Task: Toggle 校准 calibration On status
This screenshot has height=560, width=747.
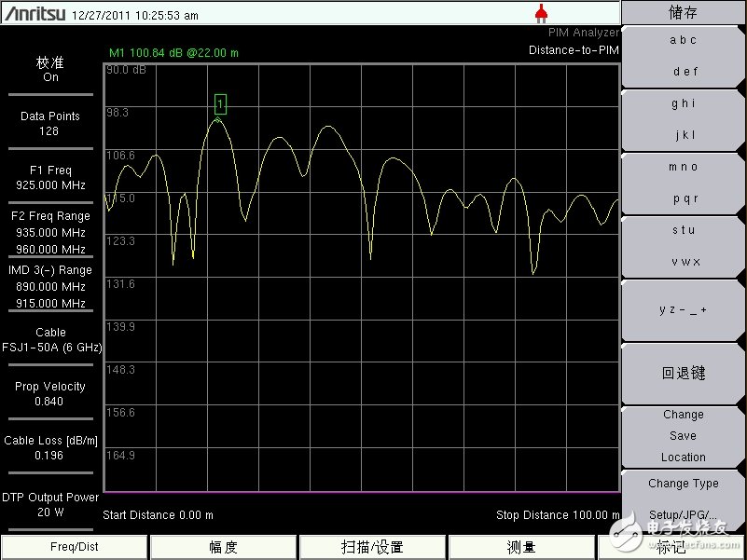Action: click(x=50, y=70)
